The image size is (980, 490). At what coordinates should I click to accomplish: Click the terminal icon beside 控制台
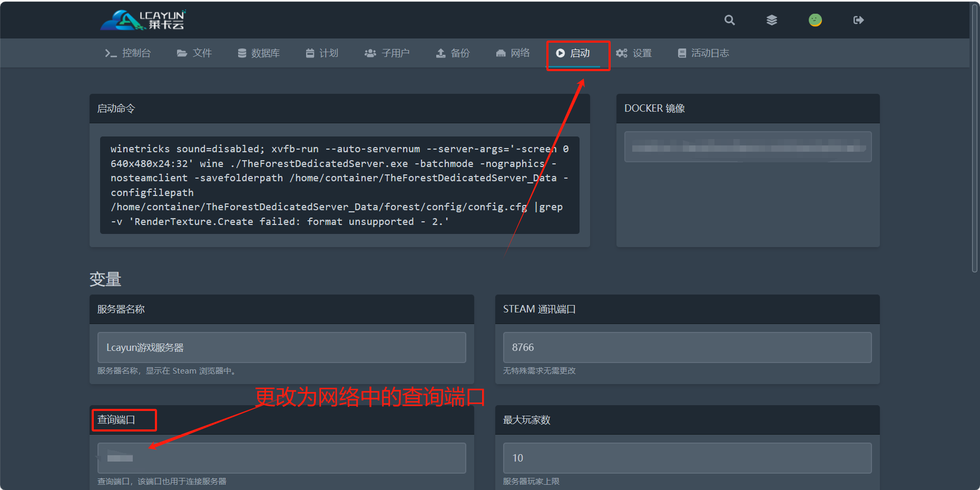(x=111, y=53)
